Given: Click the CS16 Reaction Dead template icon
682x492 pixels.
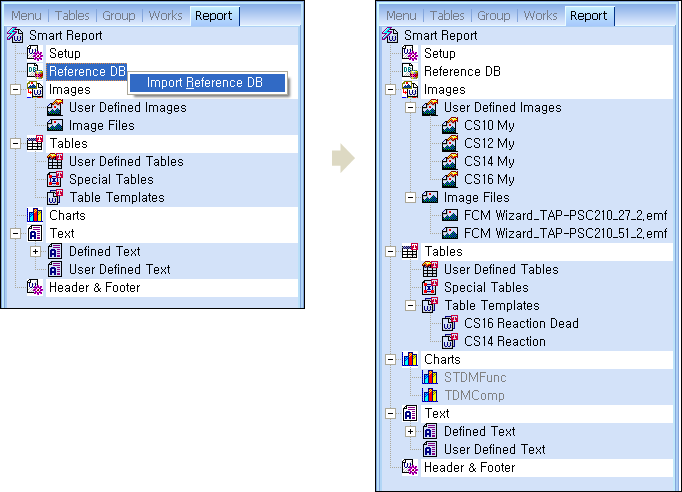Looking at the screenshot, I should pyautogui.click(x=449, y=324).
